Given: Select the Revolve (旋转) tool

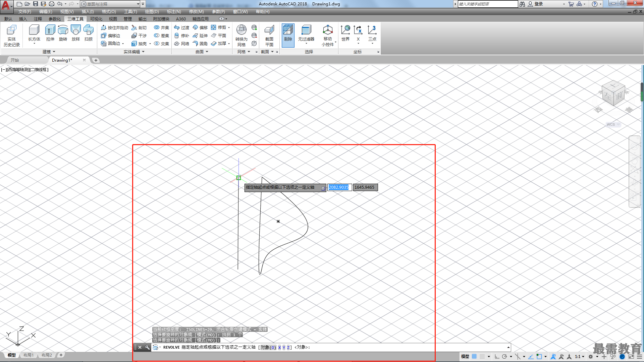Looking at the screenshot, I should (63, 34).
